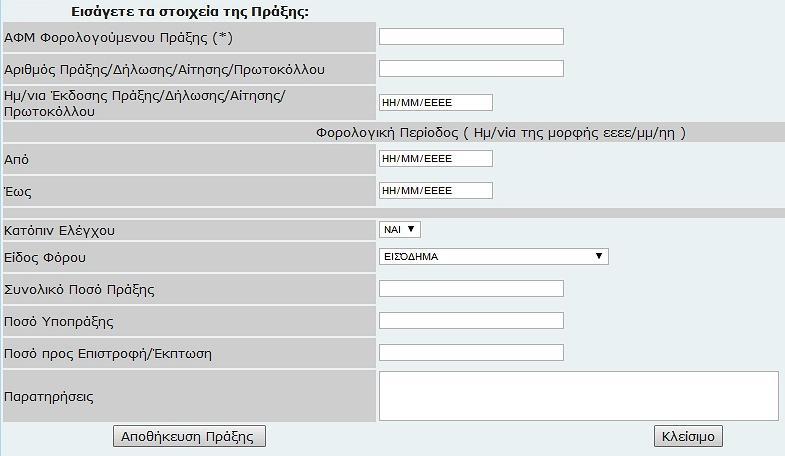Click the Κλείσιμο button

(x=688, y=436)
